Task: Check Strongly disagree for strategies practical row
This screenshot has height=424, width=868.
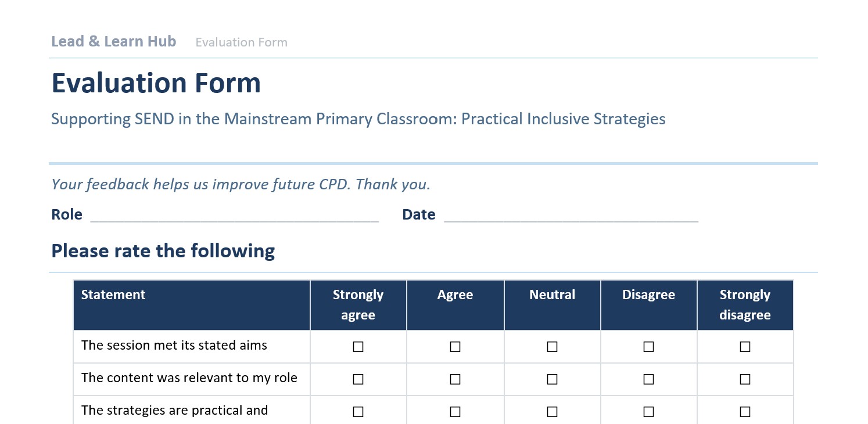Action: pos(745,412)
